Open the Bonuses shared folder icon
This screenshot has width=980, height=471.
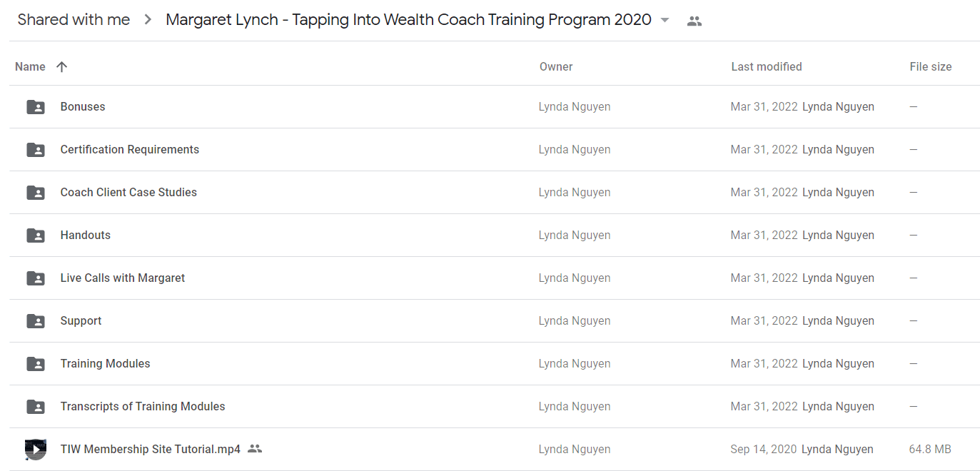(x=36, y=107)
